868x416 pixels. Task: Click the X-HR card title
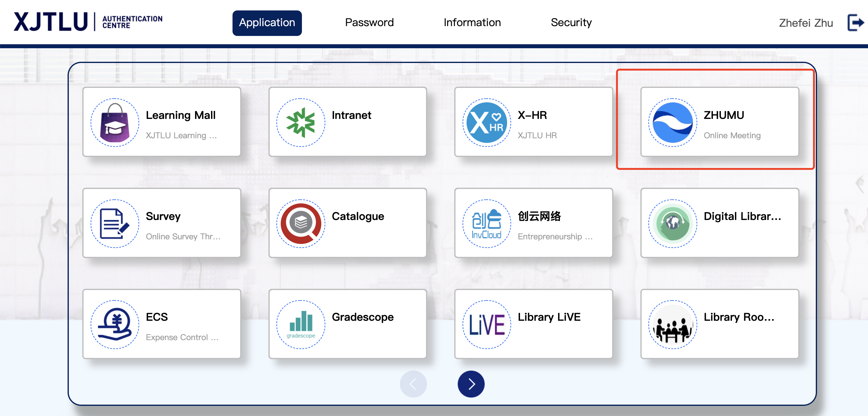[532, 115]
